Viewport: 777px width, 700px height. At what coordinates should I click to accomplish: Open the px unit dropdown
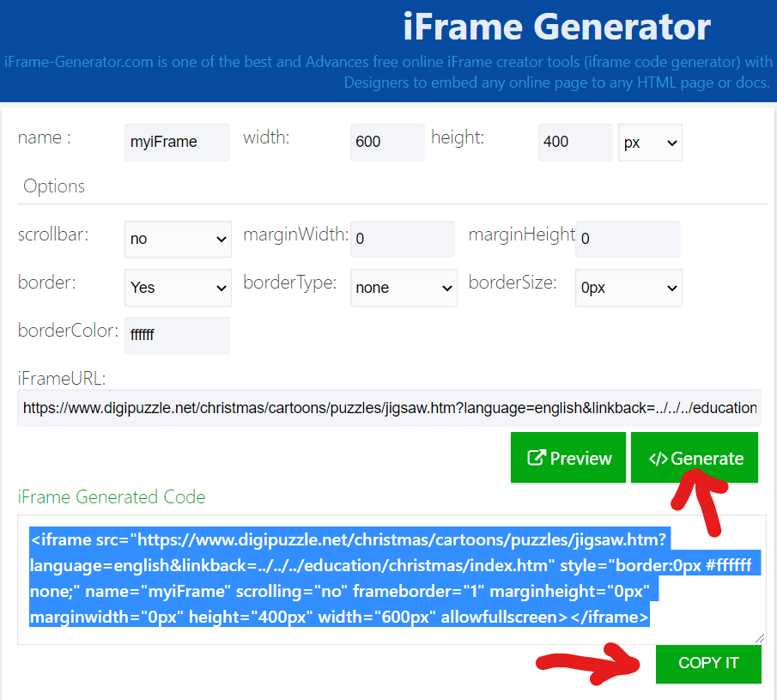point(649,143)
